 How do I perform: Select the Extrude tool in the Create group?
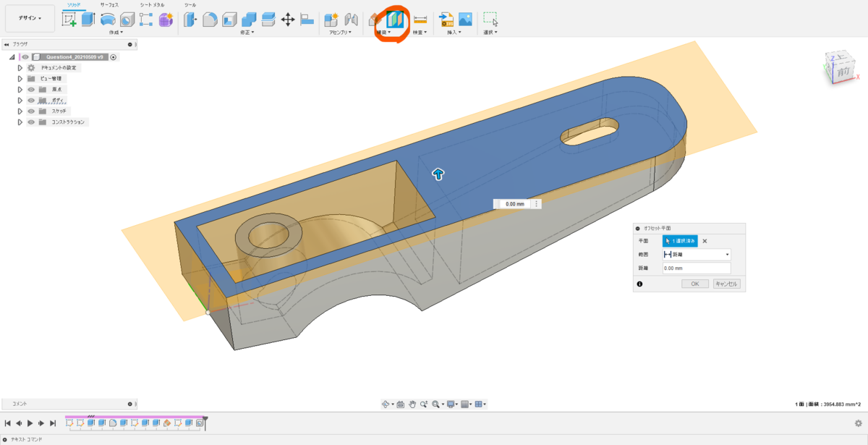coord(88,20)
